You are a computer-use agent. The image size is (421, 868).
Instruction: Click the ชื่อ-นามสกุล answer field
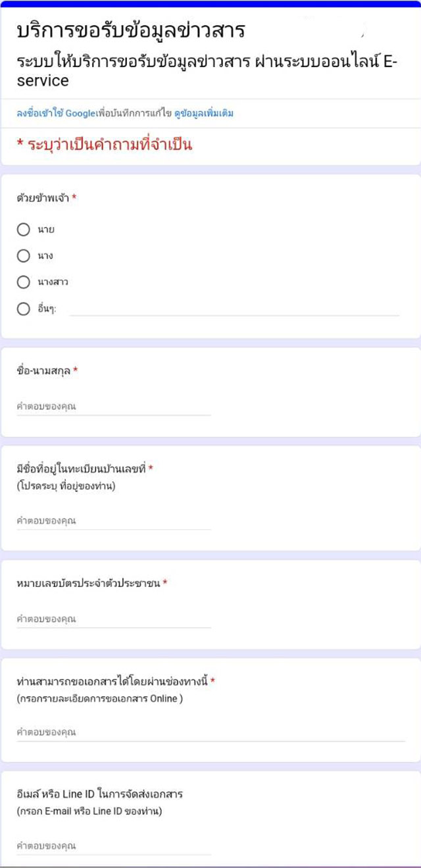pyautogui.click(x=114, y=407)
